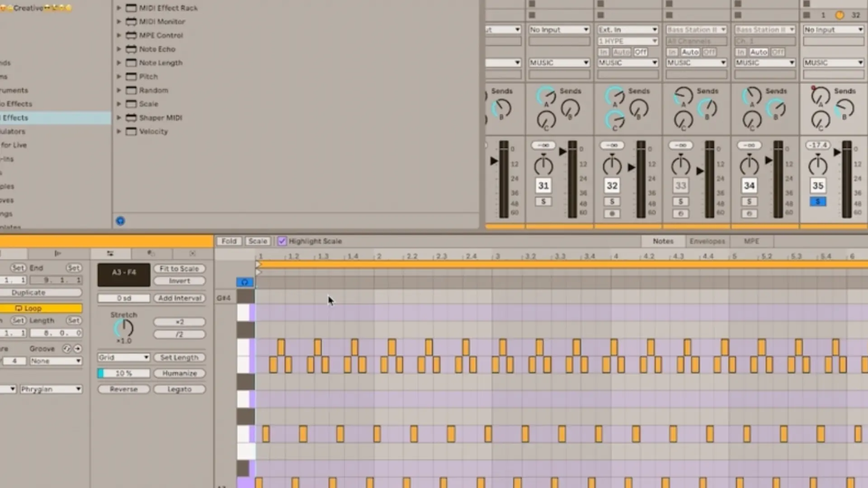Image resolution: width=868 pixels, height=488 pixels.
Task: Open the MIDI Effect Rack folder icon
Action: tap(131, 8)
